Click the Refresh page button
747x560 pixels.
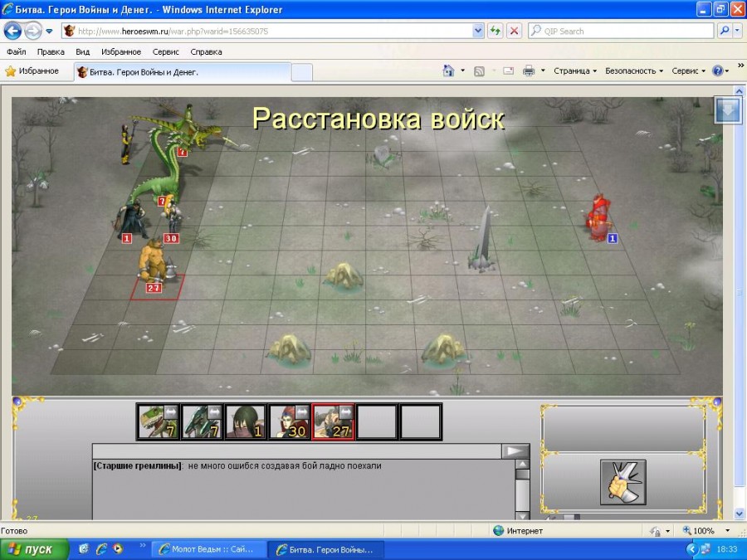pos(496,32)
